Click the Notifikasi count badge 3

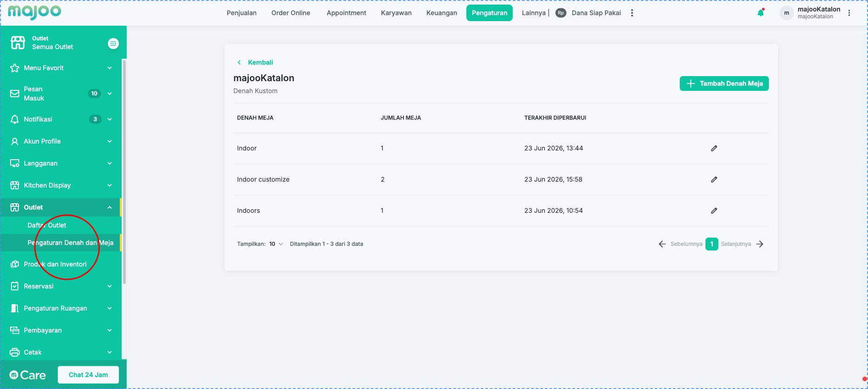95,119
